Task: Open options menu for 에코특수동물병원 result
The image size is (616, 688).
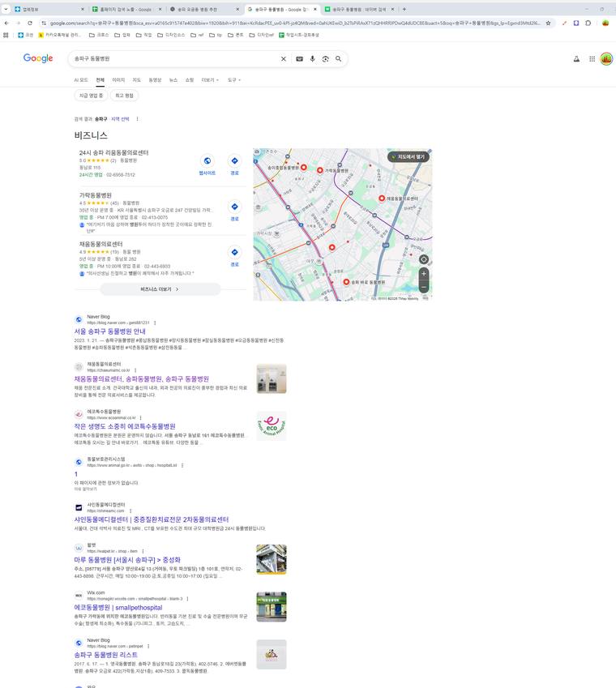Action: (x=140, y=417)
